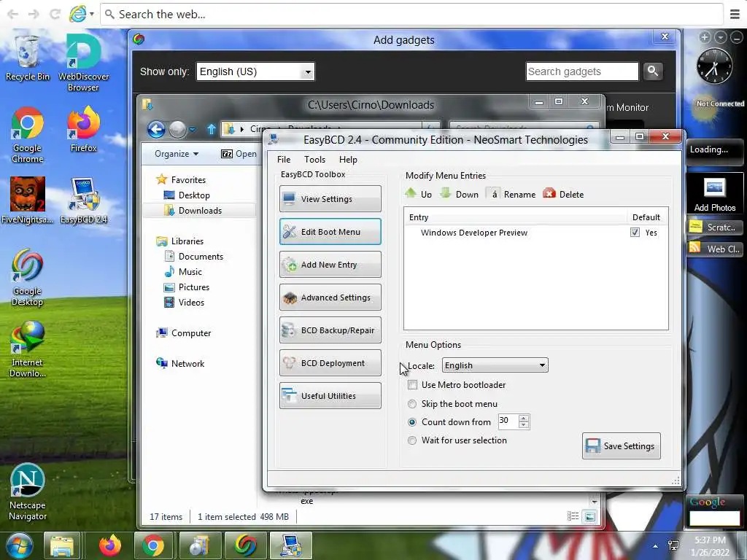Move entry Down in boot menu
The height and width of the screenshot is (560, 747).
tap(460, 194)
